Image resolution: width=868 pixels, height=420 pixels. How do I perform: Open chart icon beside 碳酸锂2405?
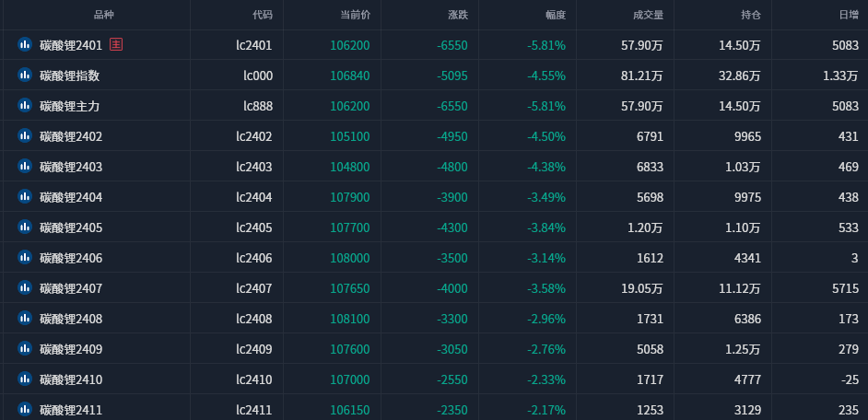click(x=24, y=227)
